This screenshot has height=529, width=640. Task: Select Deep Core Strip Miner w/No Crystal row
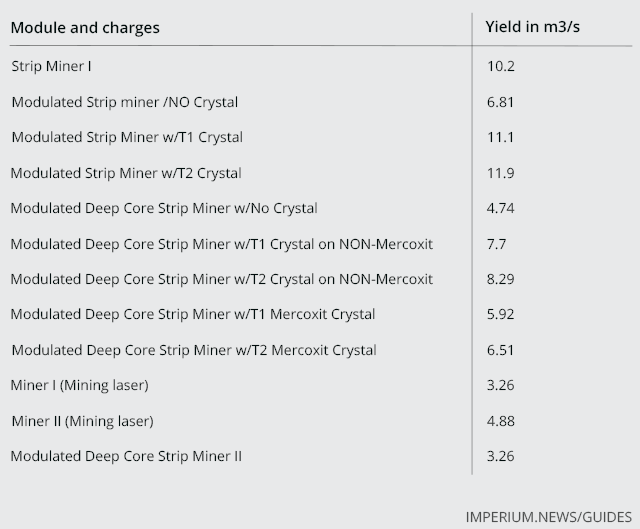tap(321, 208)
